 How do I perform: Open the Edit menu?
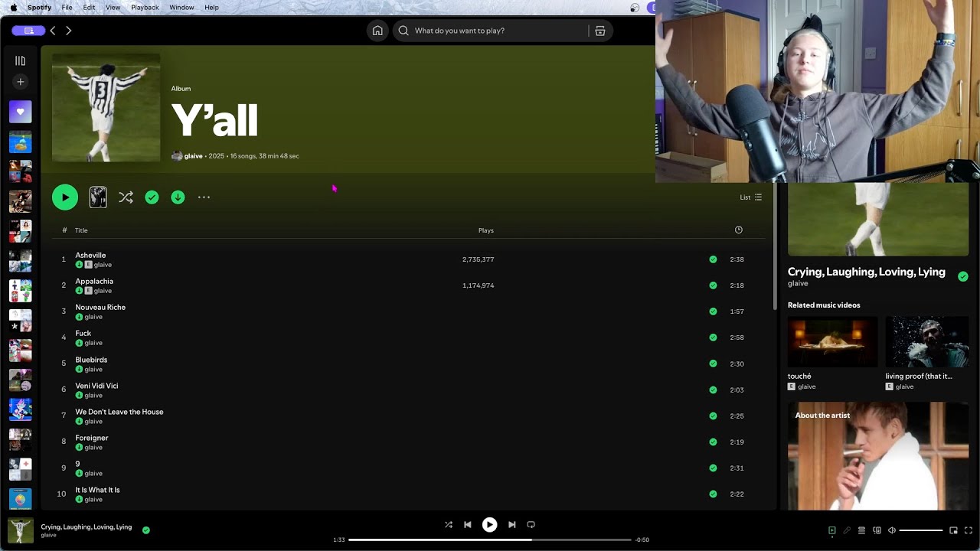(x=90, y=8)
